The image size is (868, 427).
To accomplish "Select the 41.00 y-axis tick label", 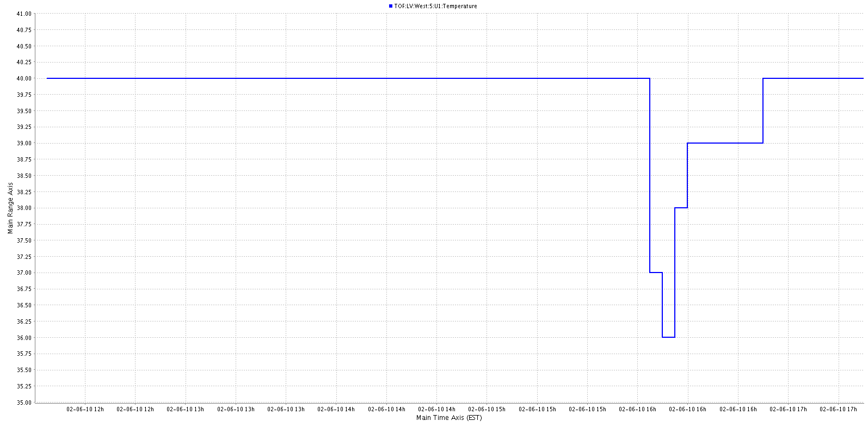I will (x=24, y=14).
